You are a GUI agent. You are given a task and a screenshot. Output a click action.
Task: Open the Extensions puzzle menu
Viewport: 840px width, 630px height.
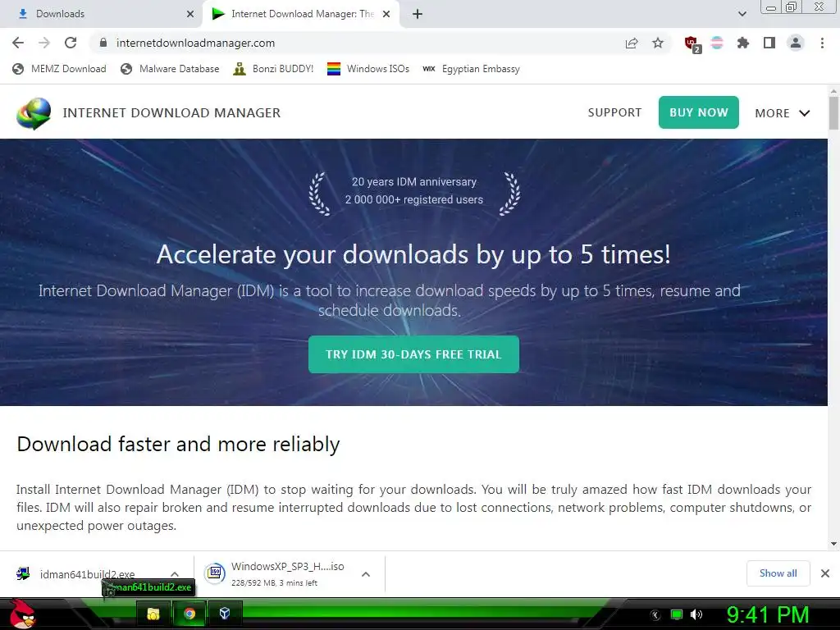[x=743, y=43]
